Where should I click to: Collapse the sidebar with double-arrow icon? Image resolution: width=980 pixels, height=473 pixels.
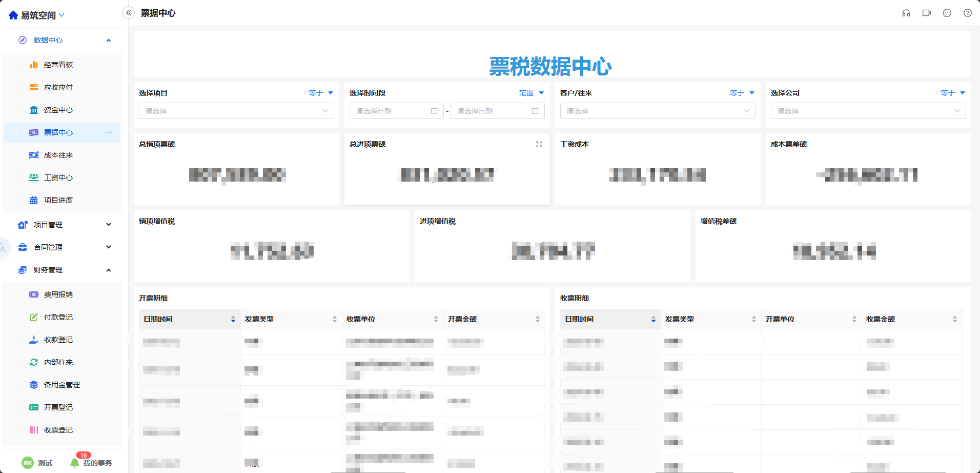pos(129,13)
